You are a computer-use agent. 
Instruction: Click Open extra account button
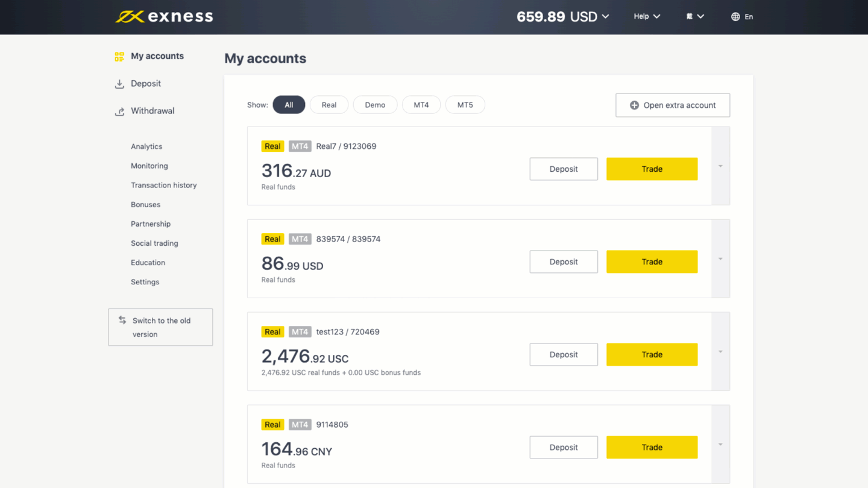point(673,105)
